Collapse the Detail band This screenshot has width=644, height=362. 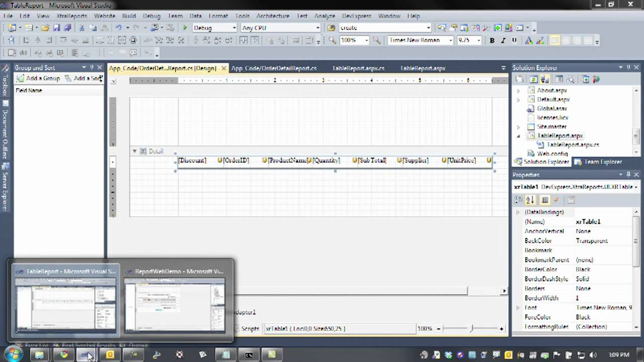click(134, 151)
